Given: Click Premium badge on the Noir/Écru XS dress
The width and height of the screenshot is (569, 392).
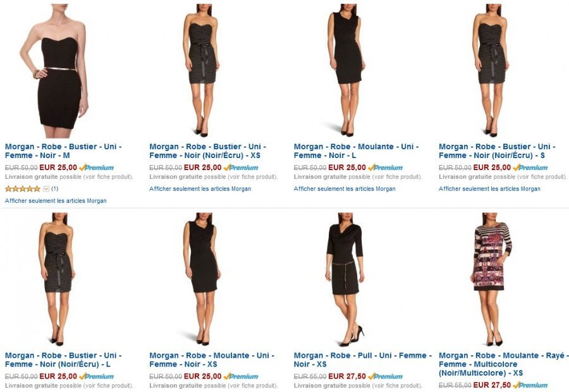Looking at the screenshot, I should pos(241,168).
